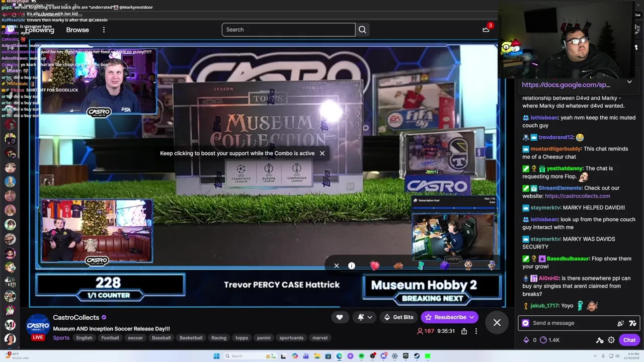The height and width of the screenshot is (362, 644).
Task: Close the overlay with the large X
Action: coord(497,323)
